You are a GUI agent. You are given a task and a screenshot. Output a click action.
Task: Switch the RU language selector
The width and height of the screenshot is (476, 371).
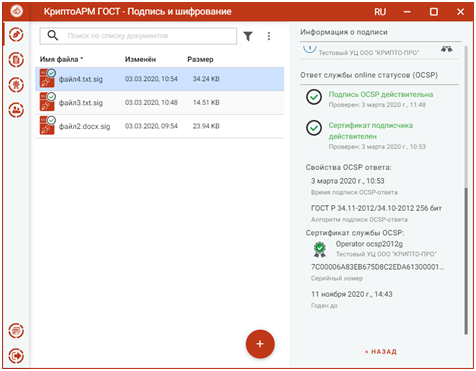pos(380,12)
